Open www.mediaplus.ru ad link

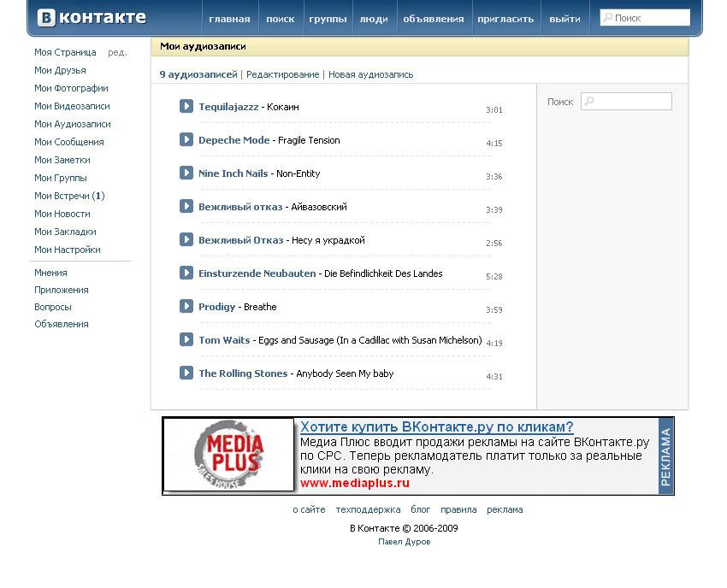[355, 483]
